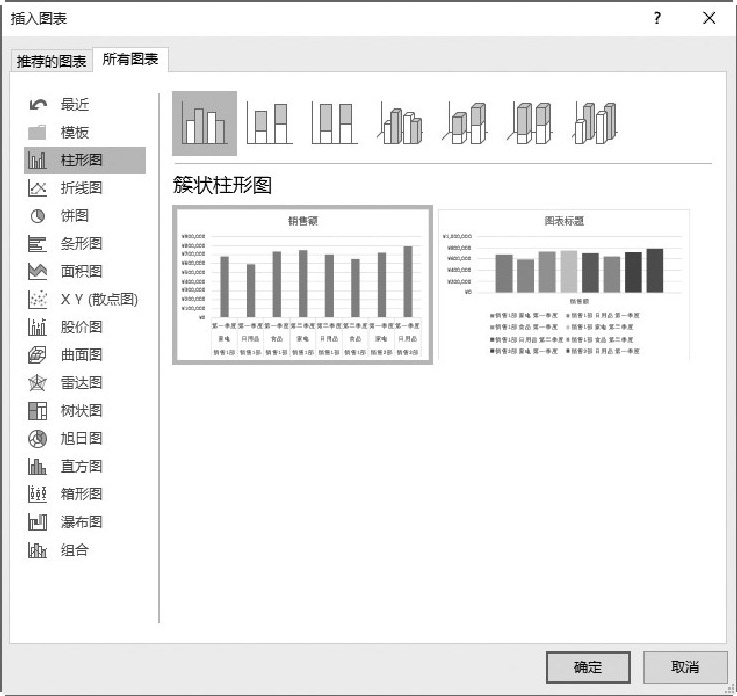Select the 旭日图 list label
The width and height of the screenshot is (737, 696).
pyautogui.click(x=81, y=438)
